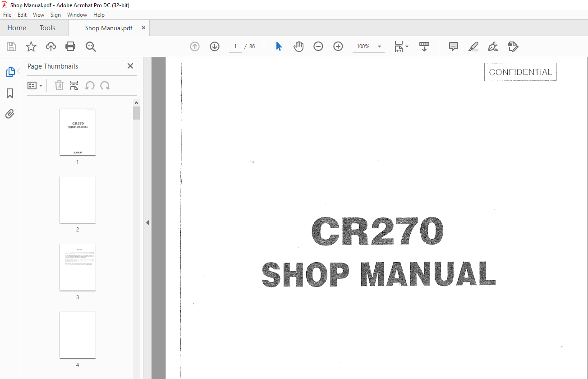Rotate page clockwise
This screenshot has height=379, width=588.
[105, 86]
